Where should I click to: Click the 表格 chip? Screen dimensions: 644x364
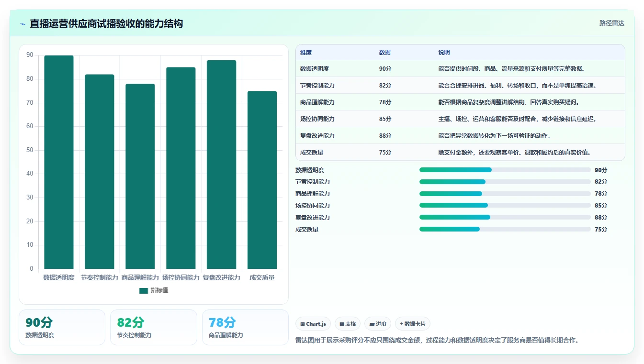348,324
